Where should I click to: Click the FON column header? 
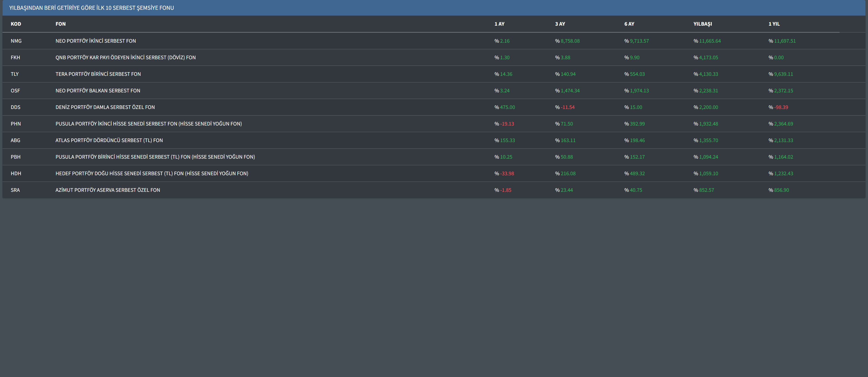(61, 24)
